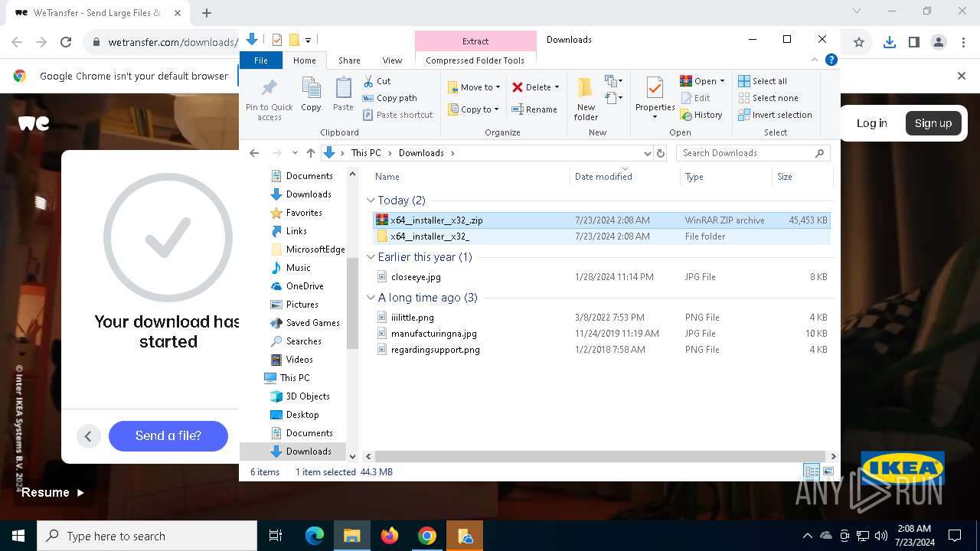This screenshot has width=980, height=551.
Task: Click Paste shortcut in ribbon
Action: point(397,115)
